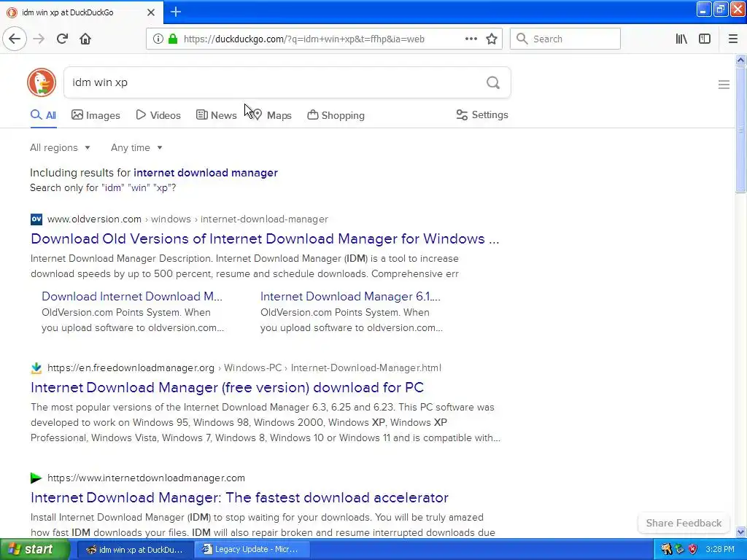This screenshot has width=747, height=560.
Task: Click the www.oldversion.com URL text
Action: (94, 219)
